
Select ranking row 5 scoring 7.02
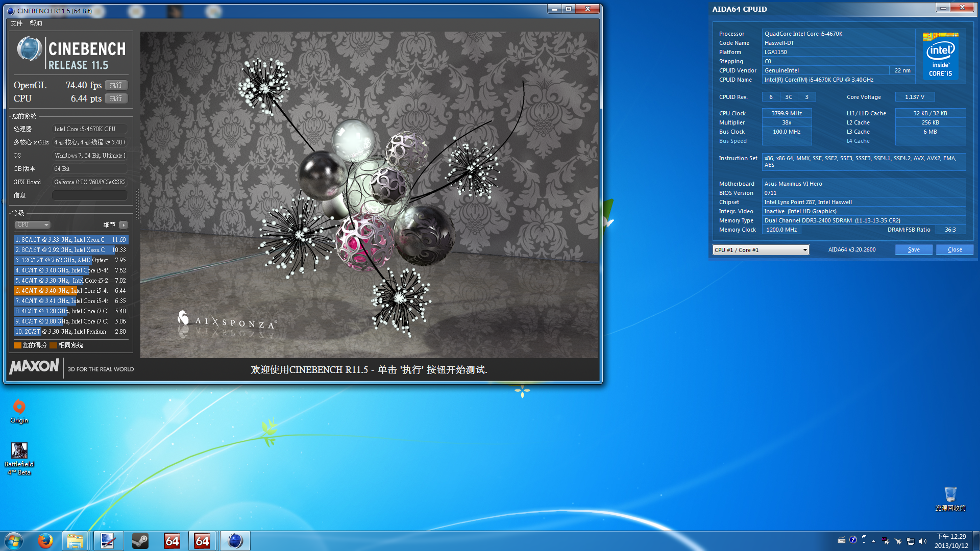[71, 281]
